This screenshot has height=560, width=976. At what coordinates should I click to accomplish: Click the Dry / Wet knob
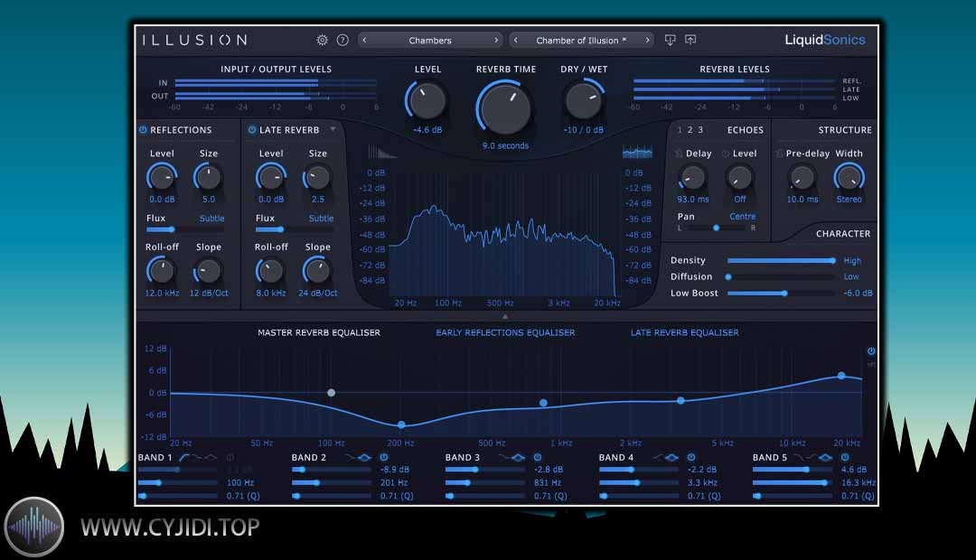pyautogui.click(x=583, y=101)
